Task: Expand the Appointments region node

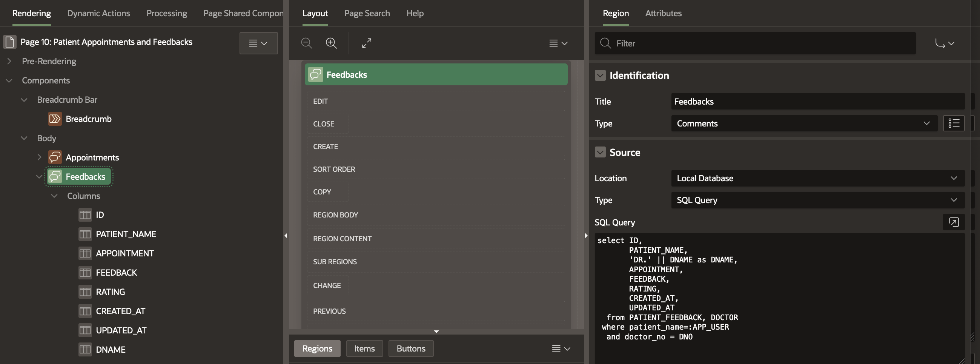Action: [39, 157]
